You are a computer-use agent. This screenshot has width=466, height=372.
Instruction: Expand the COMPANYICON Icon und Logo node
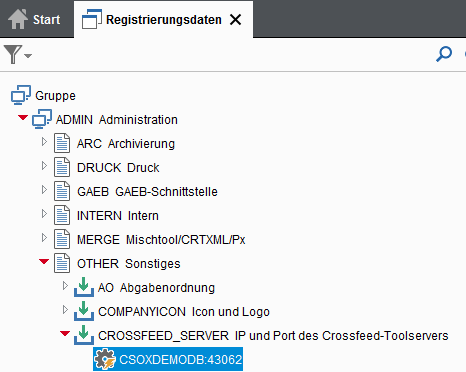65,310
